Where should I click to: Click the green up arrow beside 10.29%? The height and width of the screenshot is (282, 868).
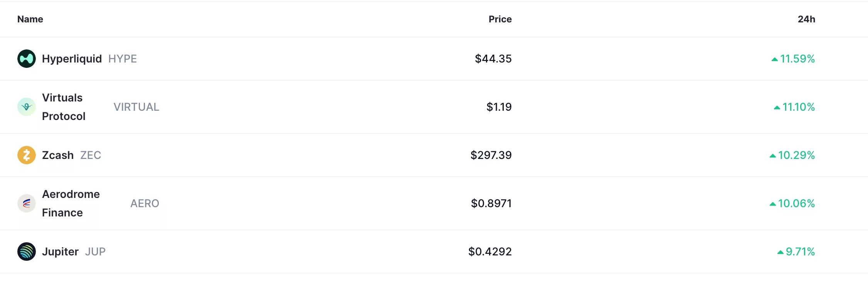point(774,155)
